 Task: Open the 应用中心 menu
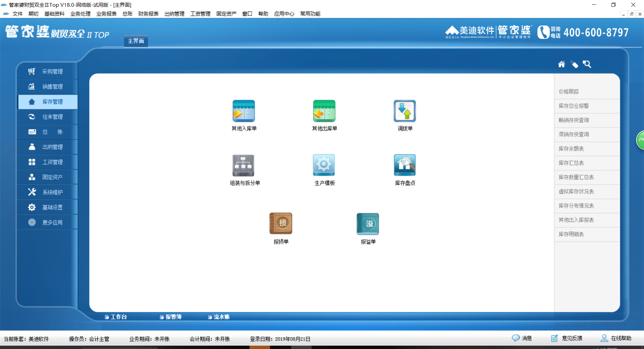click(284, 14)
